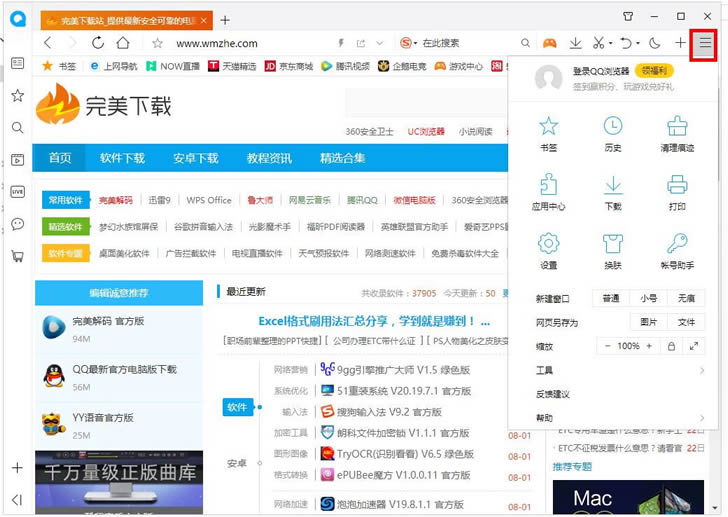Open new small-account window button
The image size is (728, 517).
pos(648,298)
